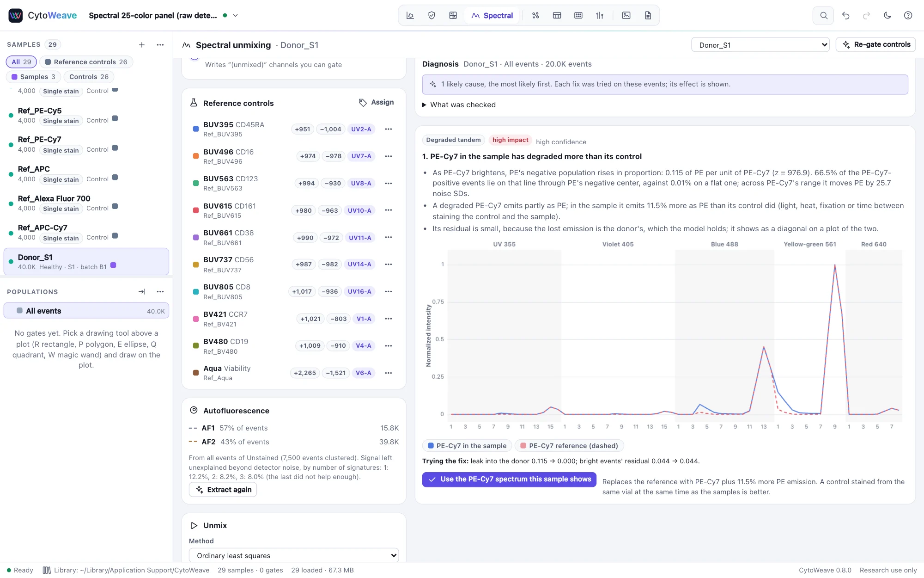
Task: Open the report document tab icon
Action: [648, 15]
